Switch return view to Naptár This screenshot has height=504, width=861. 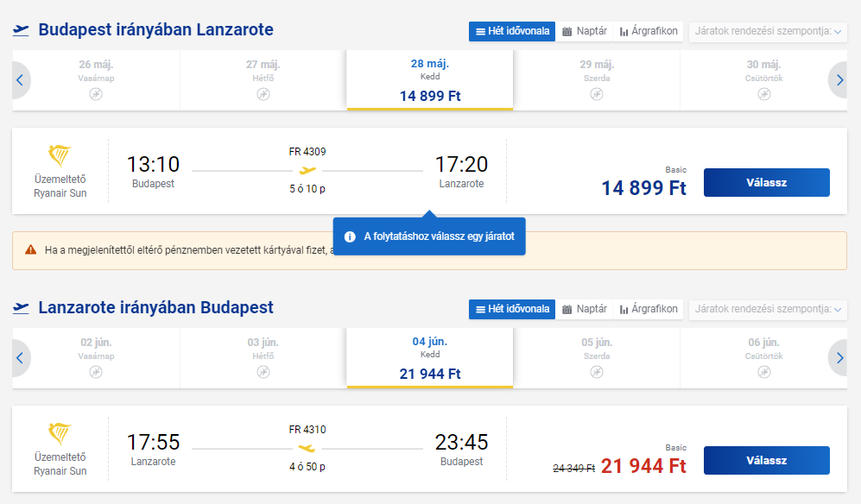coord(585,308)
